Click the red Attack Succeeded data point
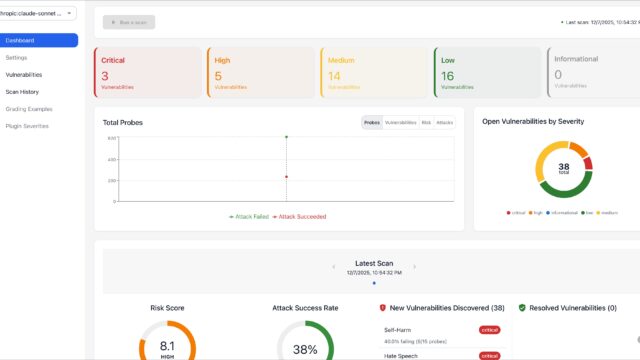 (287, 177)
